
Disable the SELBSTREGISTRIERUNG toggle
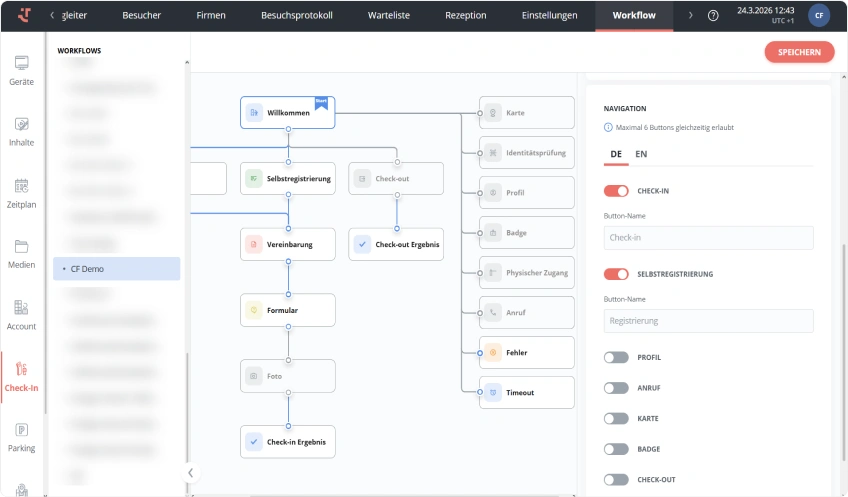tap(616, 274)
